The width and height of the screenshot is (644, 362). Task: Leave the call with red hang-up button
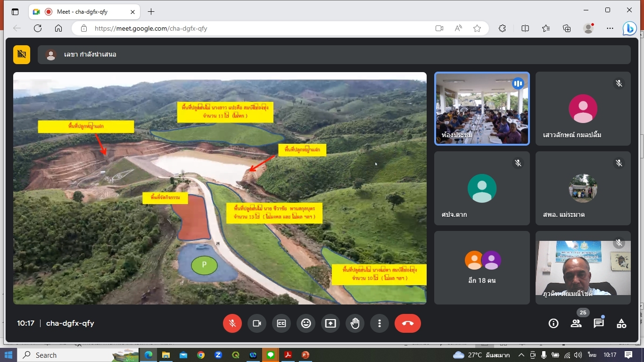point(408,323)
